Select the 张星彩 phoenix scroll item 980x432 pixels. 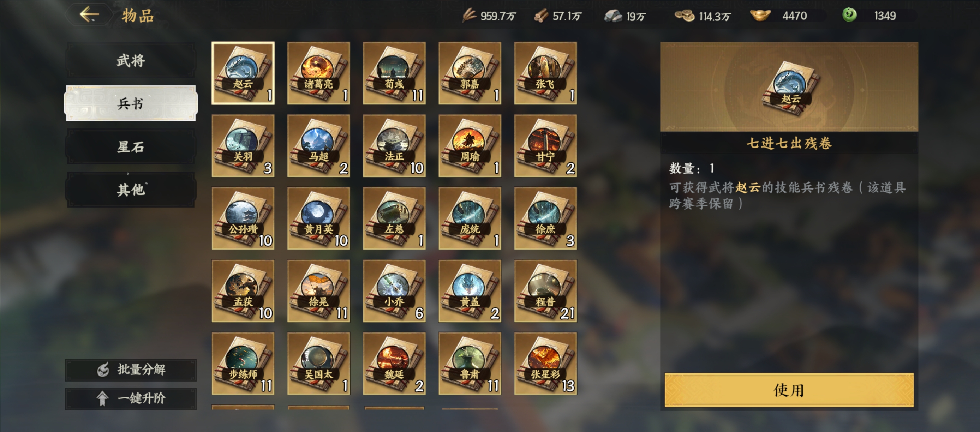pyautogui.click(x=545, y=364)
